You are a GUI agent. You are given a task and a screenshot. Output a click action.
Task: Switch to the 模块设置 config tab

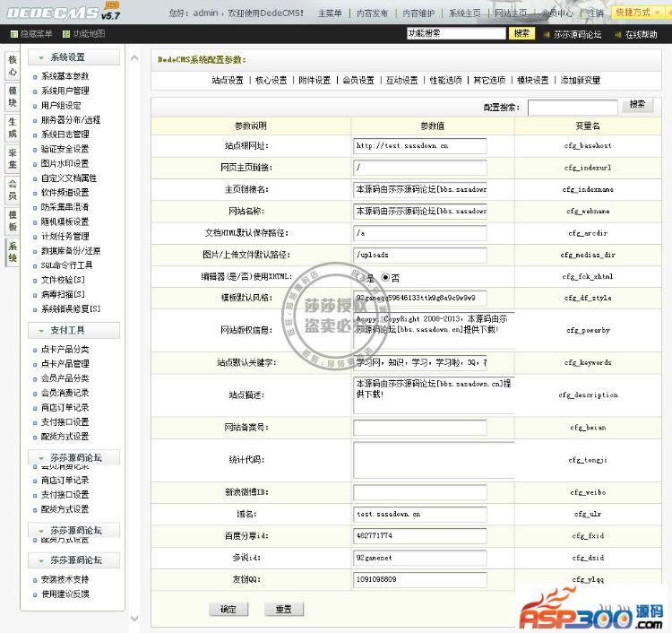click(533, 80)
